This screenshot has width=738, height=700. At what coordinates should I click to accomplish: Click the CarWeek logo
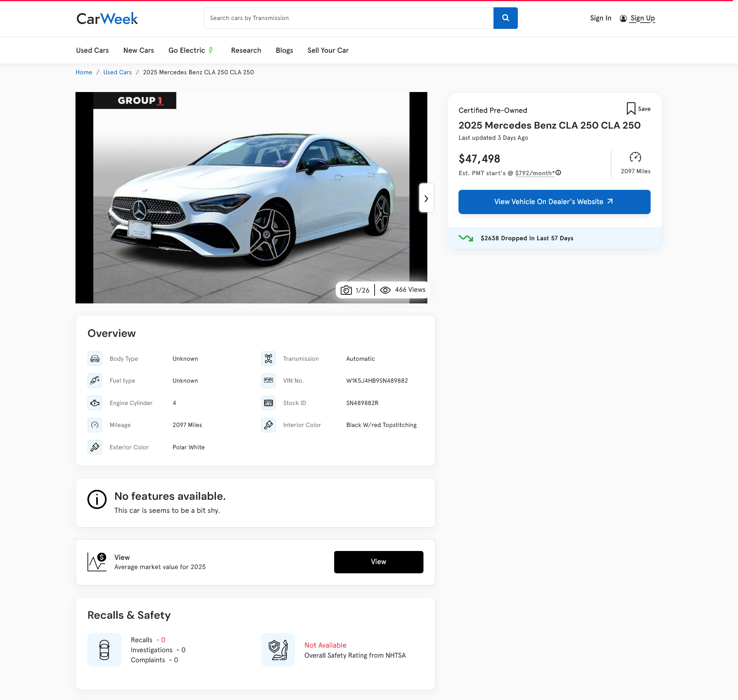tap(107, 18)
